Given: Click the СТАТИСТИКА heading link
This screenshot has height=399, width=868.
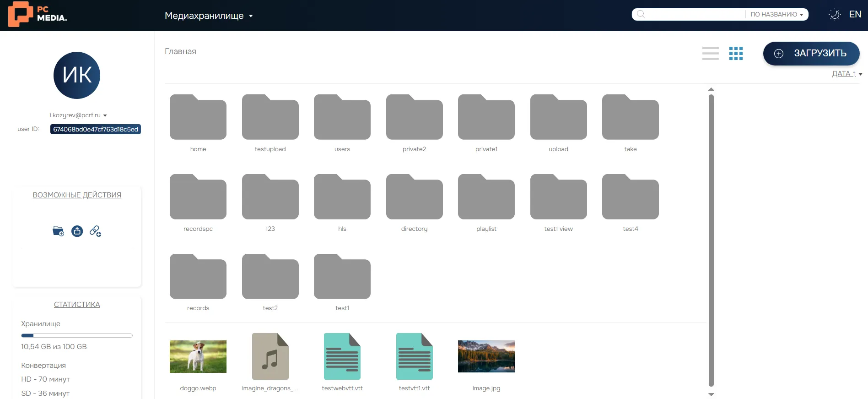Looking at the screenshot, I should [77, 304].
